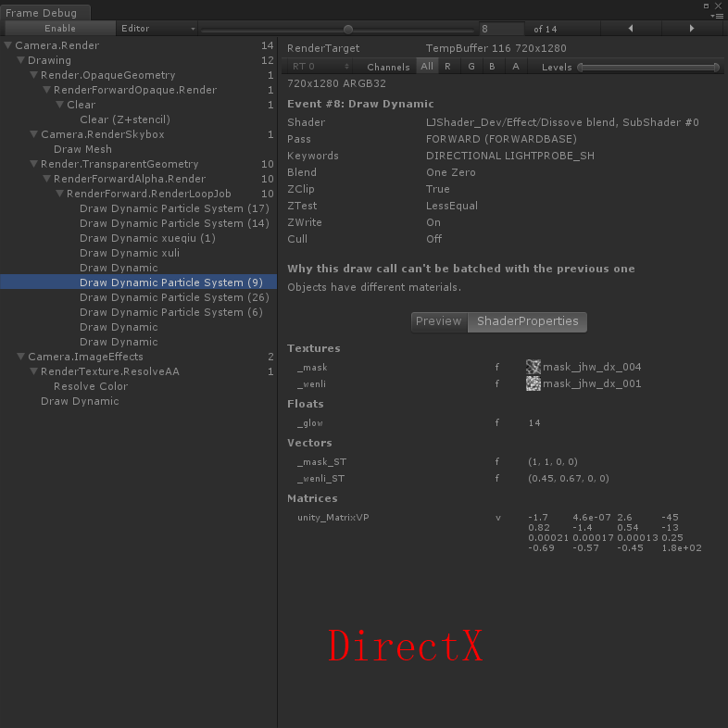The width and height of the screenshot is (728, 728).
Task: Click the Keywords value DIRECTIONAL LIGHTPROBE_SH
Action: (x=509, y=156)
